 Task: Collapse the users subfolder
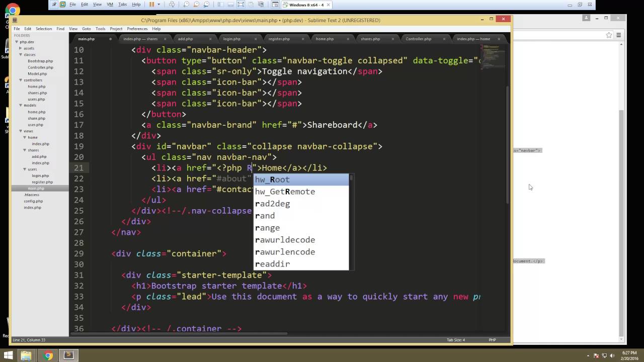coord(24,169)
